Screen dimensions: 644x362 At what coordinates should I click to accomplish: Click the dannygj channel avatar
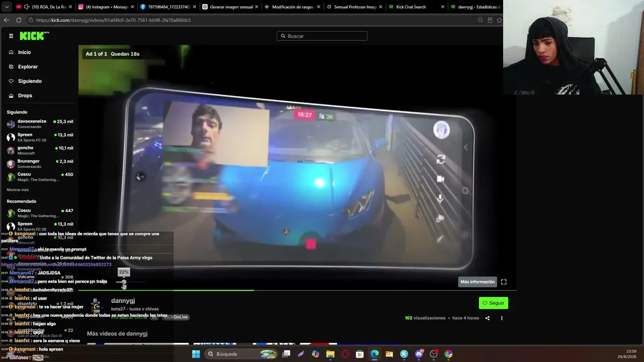tap(96, 306)
